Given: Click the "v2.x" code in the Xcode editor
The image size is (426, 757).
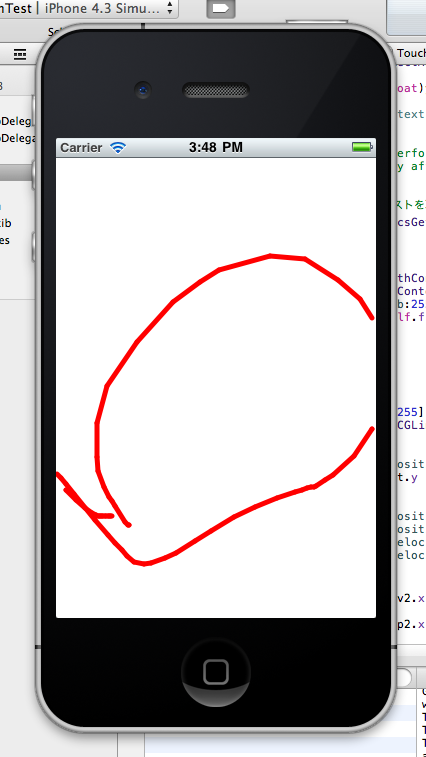Looking at the screenshot, I should (411, 598).
